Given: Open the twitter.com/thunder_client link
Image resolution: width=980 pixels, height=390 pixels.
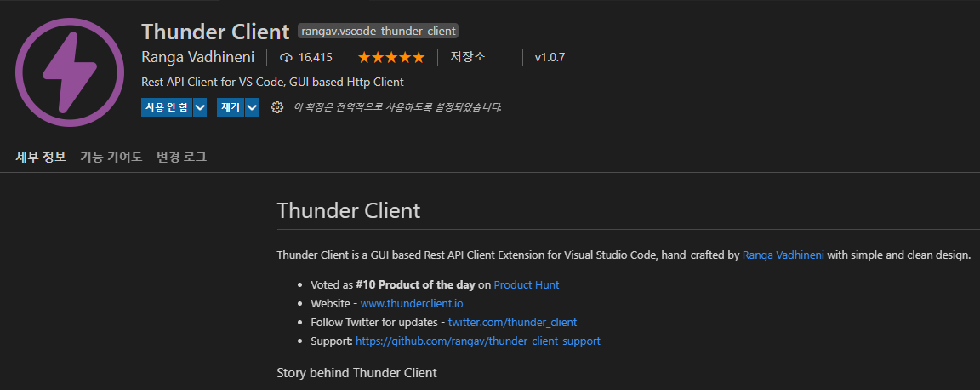Looking at the screenshot, I should pyautogui.click(x=512, y=323).
